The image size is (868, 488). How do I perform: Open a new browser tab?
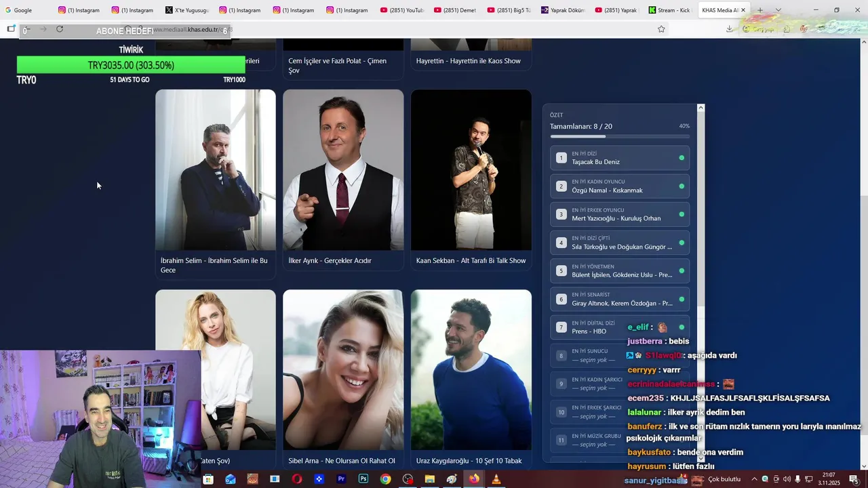[x=760, y=10]
